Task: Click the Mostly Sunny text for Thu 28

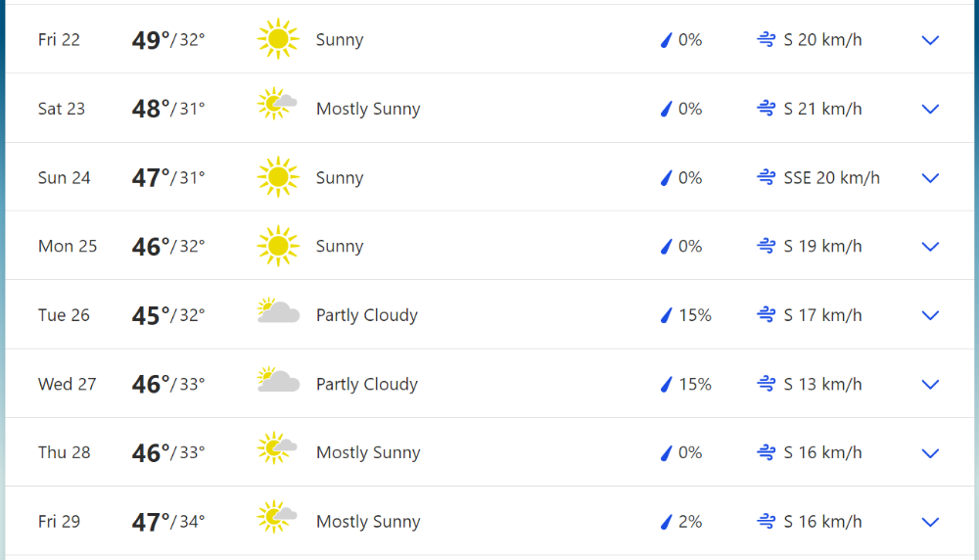Action: coord(368,452)
